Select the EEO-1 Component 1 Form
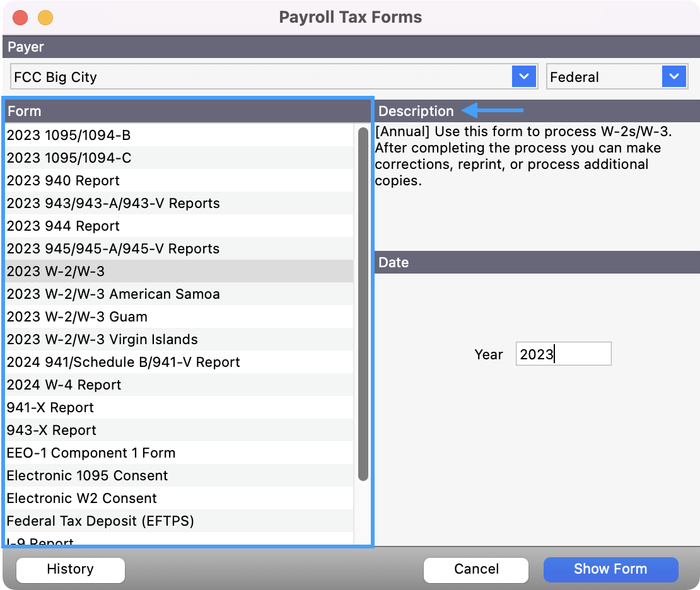This screenshot has height=590, width=700. click(91, 453)
